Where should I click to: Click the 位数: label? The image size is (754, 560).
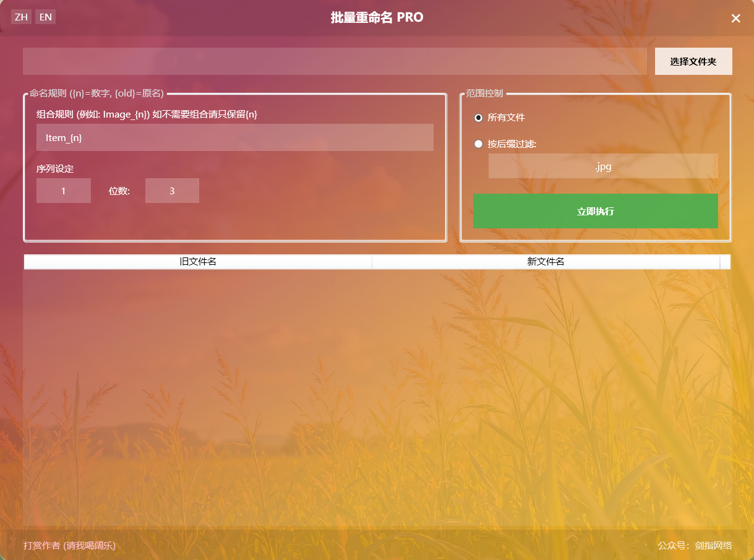(x=119, y=191)
